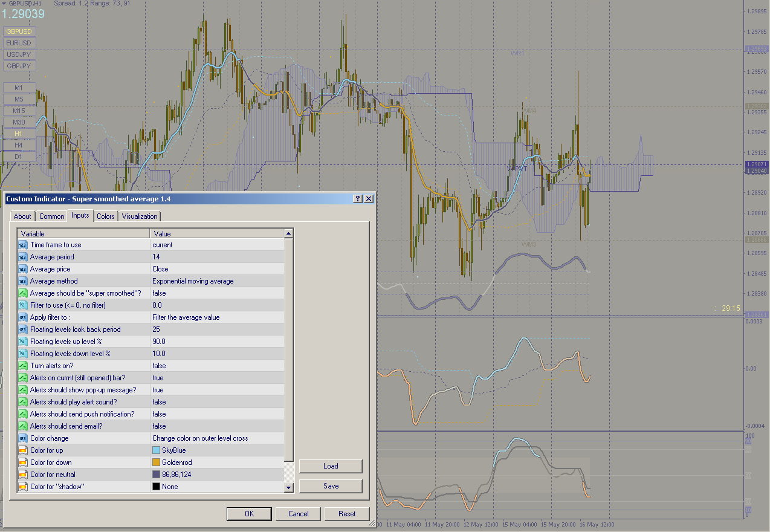Click icon beside Alerts should play alert sound

click(23, 402)
